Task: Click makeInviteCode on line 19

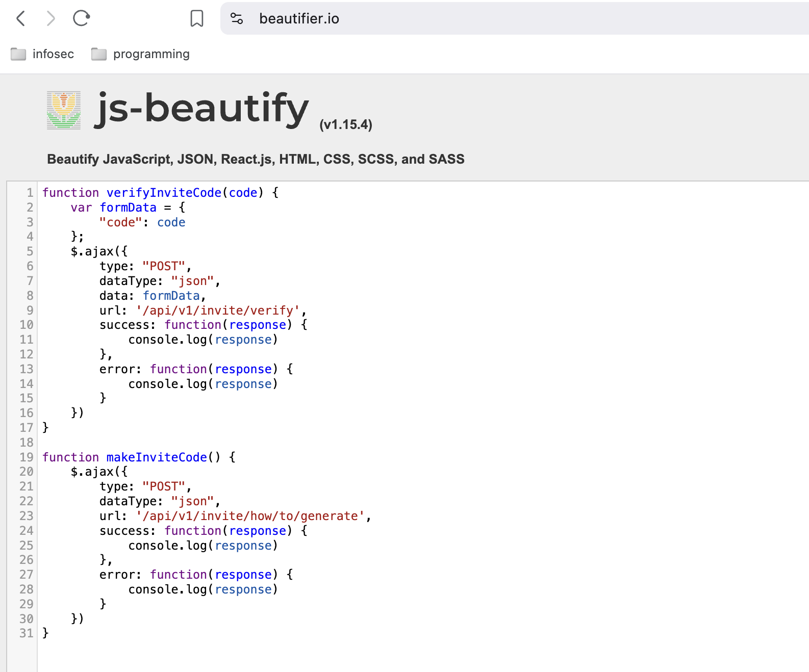Action: 157,457
